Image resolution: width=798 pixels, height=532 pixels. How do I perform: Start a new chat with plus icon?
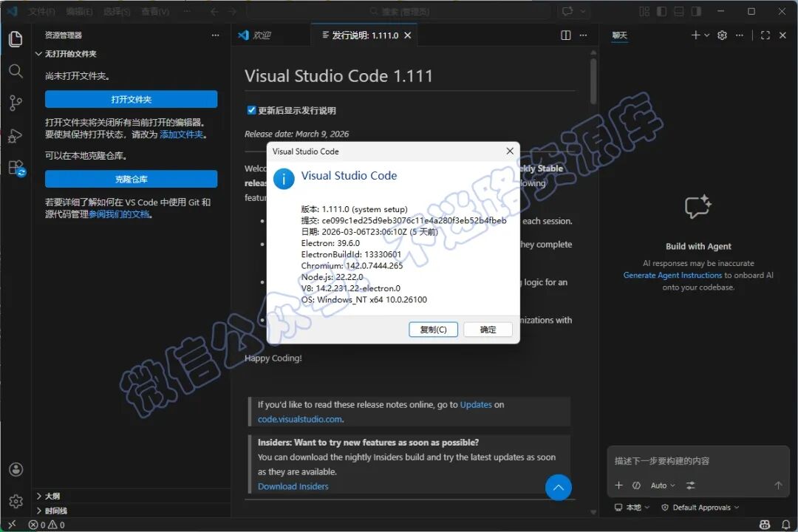695,35
